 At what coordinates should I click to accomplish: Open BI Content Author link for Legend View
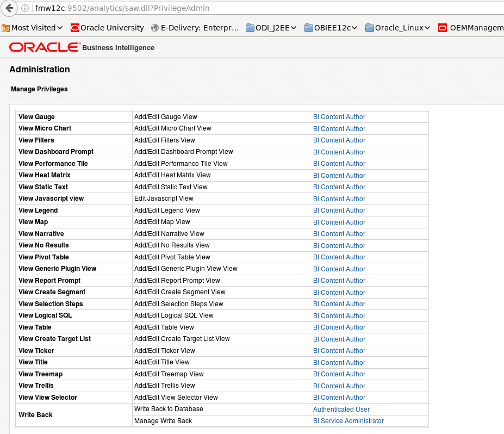point(339,210)
